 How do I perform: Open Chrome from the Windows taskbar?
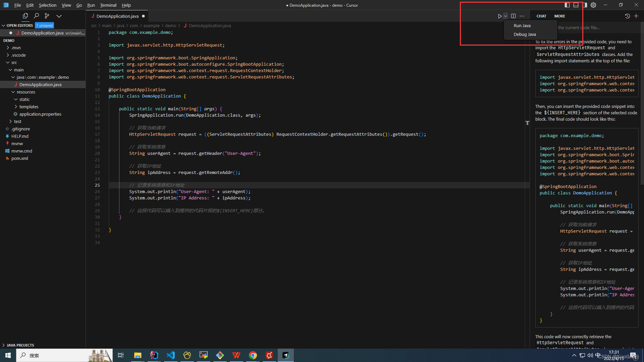click(x=253, y=355)
